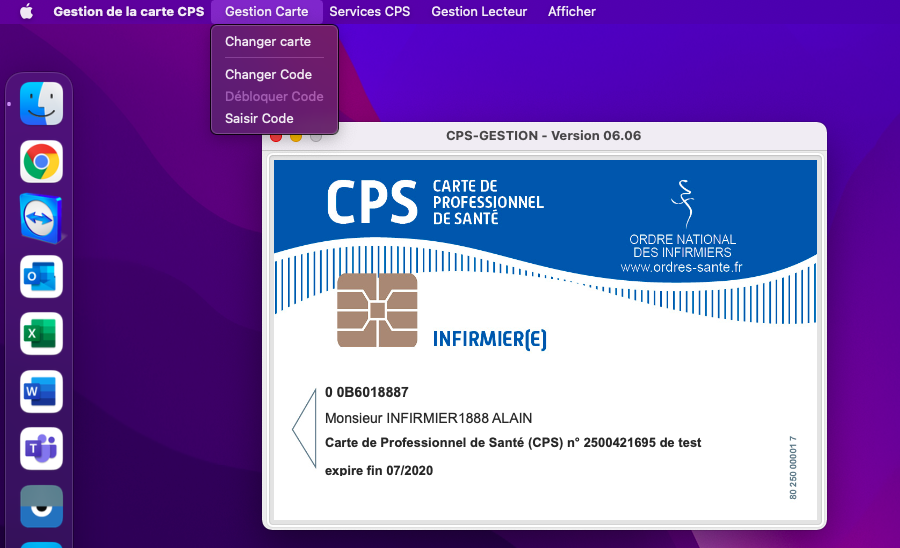Select Changer carte from the menu
The image size is (900, 548).
(268, 42)
